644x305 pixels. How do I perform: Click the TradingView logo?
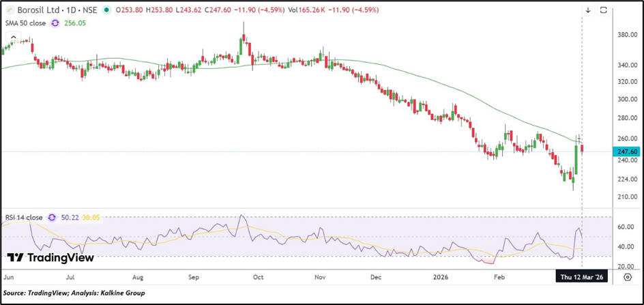coord(50,258)
